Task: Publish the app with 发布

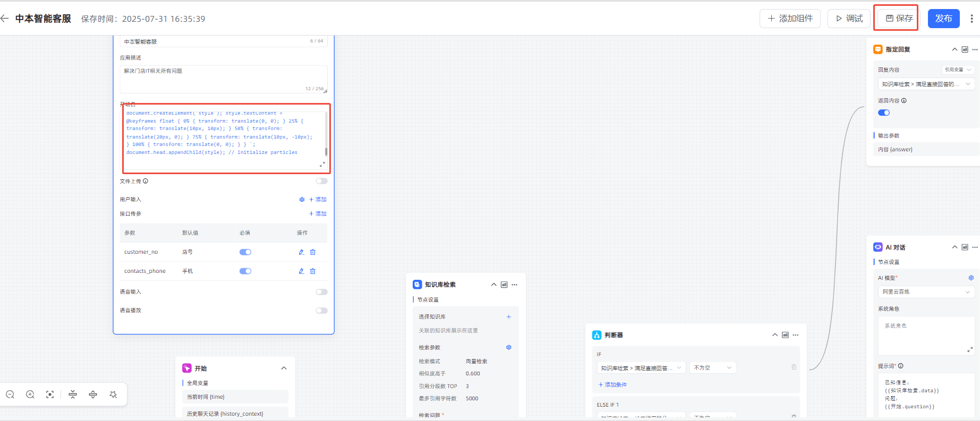Action: click(943, 19)
